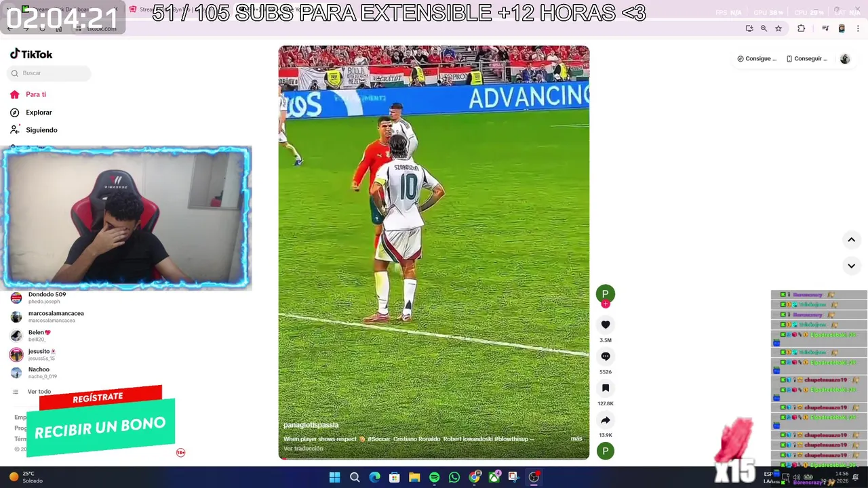Expand caption with 'más'
The height and width of the screenshot is (488, 868).
(576, 439)
